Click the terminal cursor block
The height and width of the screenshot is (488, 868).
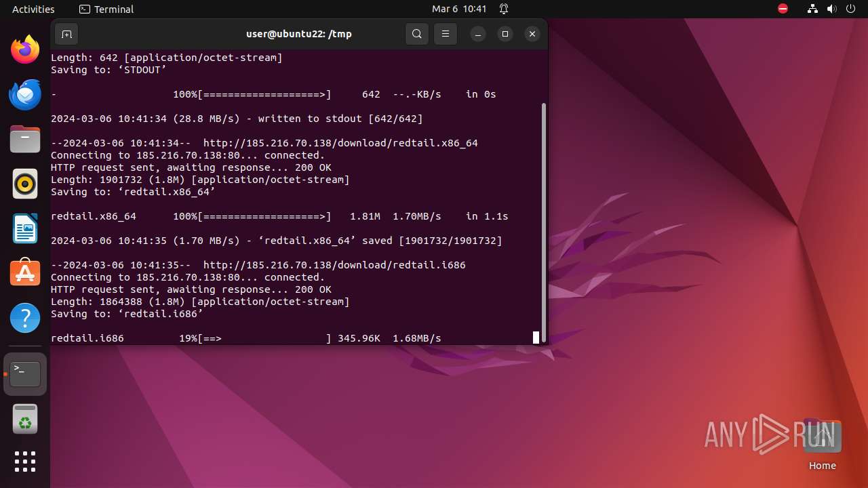pos(536,338)
